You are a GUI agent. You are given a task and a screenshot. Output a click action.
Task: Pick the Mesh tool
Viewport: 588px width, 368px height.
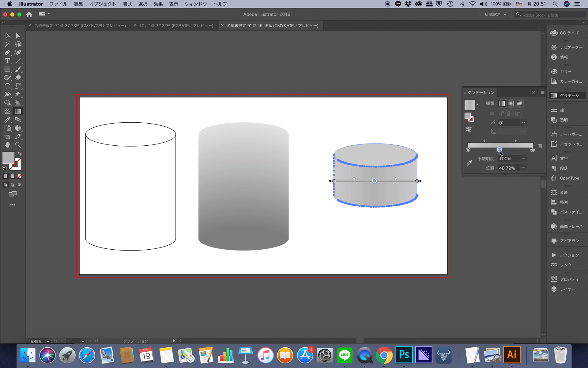pyautogui.click(x=7, y=111)
